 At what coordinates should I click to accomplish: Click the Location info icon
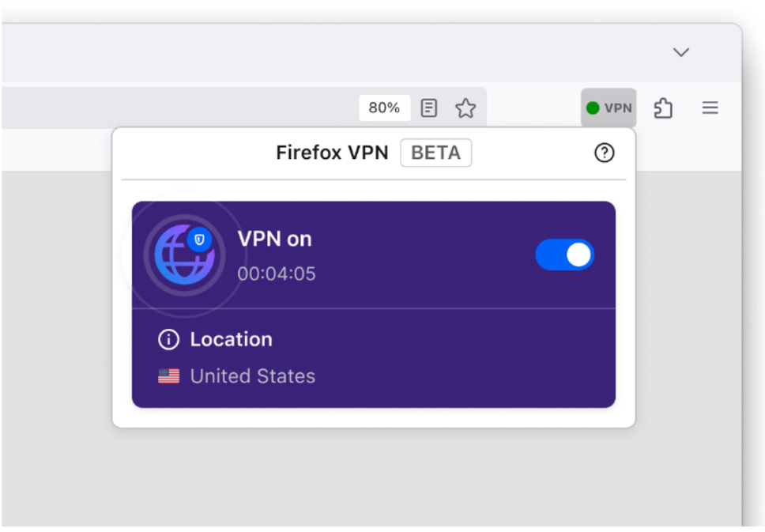click(168, 340)
